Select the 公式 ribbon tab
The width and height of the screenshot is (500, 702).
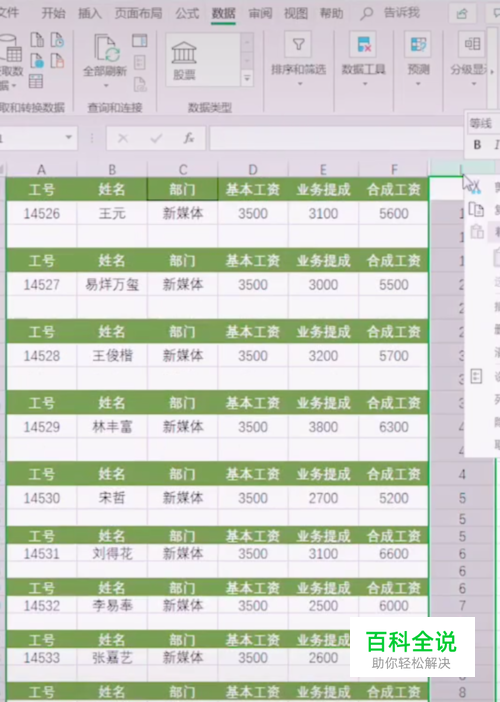187,13
